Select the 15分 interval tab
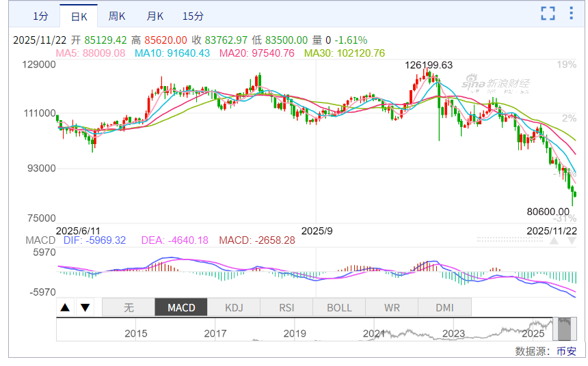 coord(193,16)
